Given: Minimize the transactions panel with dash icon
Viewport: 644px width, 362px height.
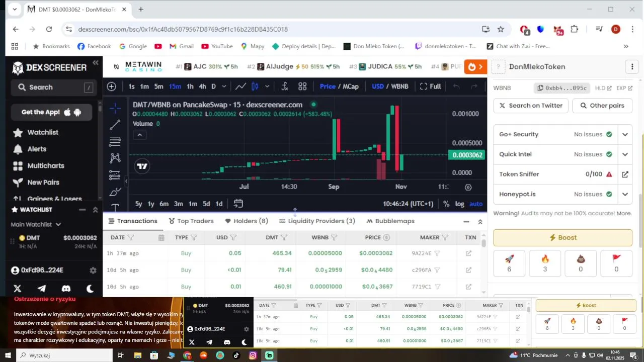Looking at the screenshot, I should pos(466,221).
